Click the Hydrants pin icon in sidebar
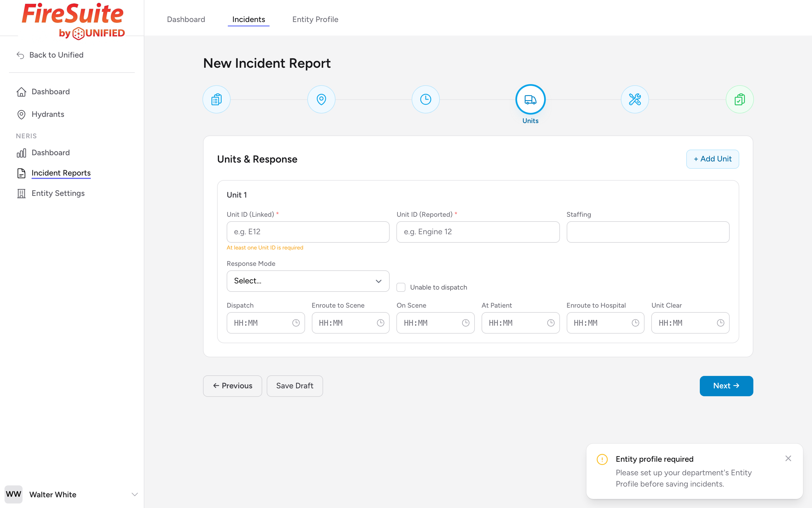 [21, 115]
